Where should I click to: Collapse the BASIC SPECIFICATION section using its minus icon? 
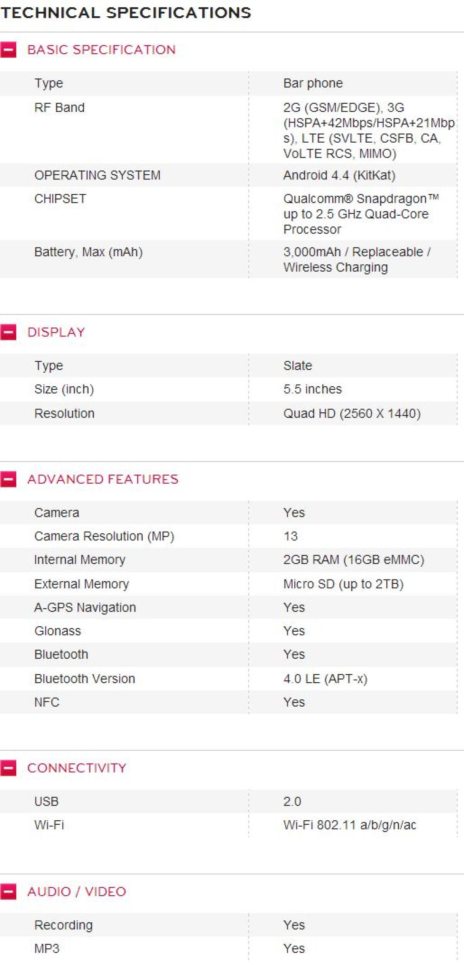click(x=9, y=49)
